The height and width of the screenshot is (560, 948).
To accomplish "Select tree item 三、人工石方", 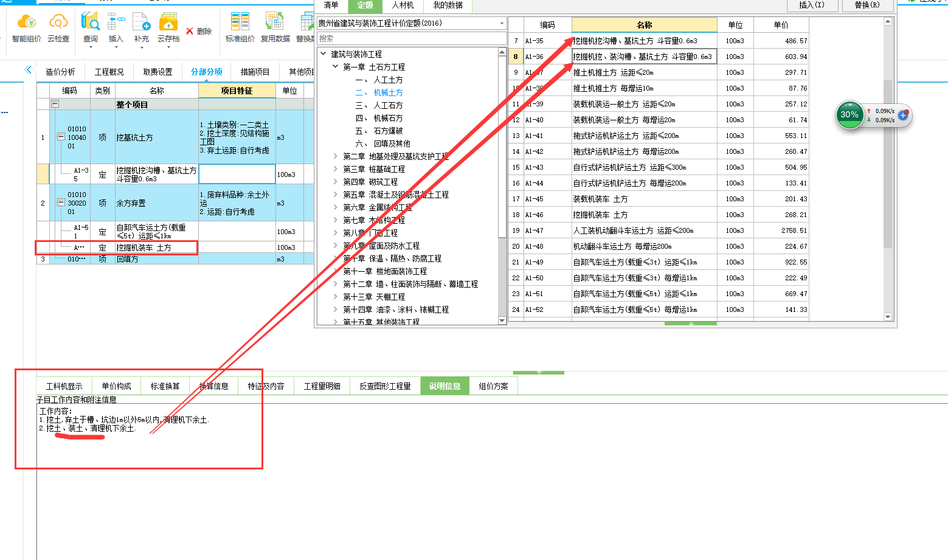I will tap(379, 105).
